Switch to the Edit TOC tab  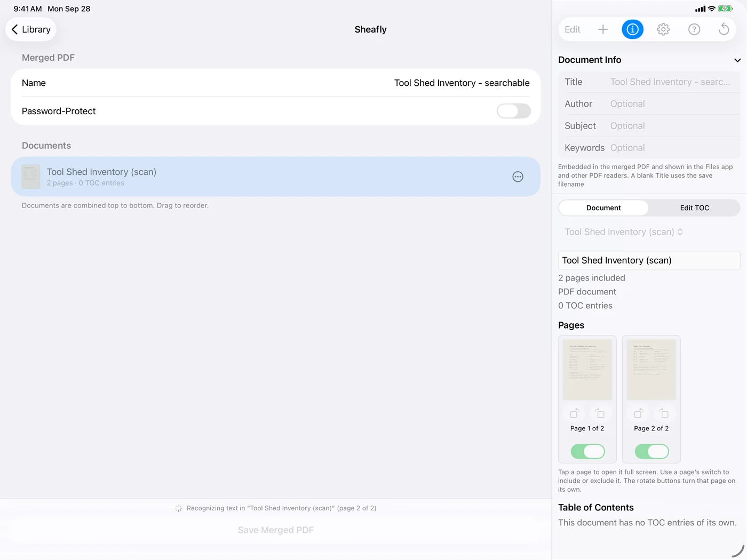(695, 208)
